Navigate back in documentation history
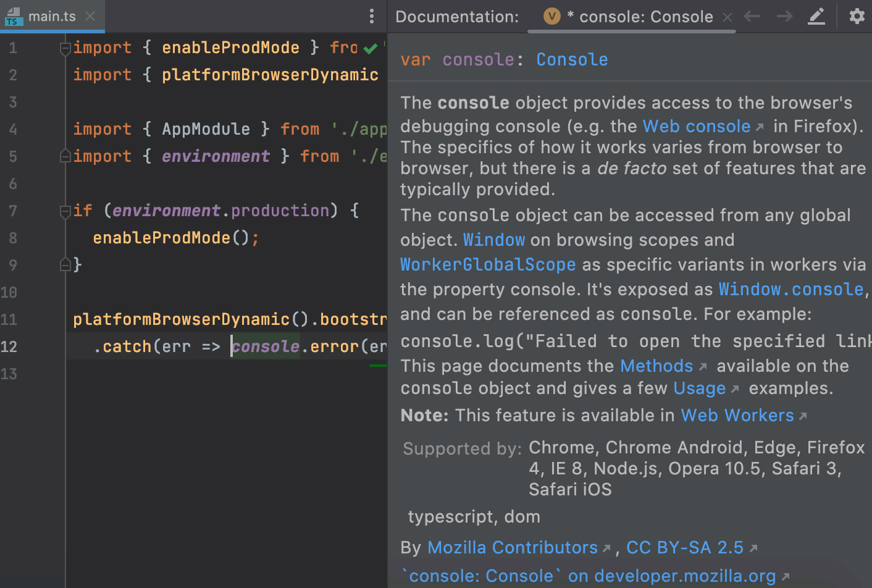The width and height of the screenshot is (872, 588). pos(751,17)
